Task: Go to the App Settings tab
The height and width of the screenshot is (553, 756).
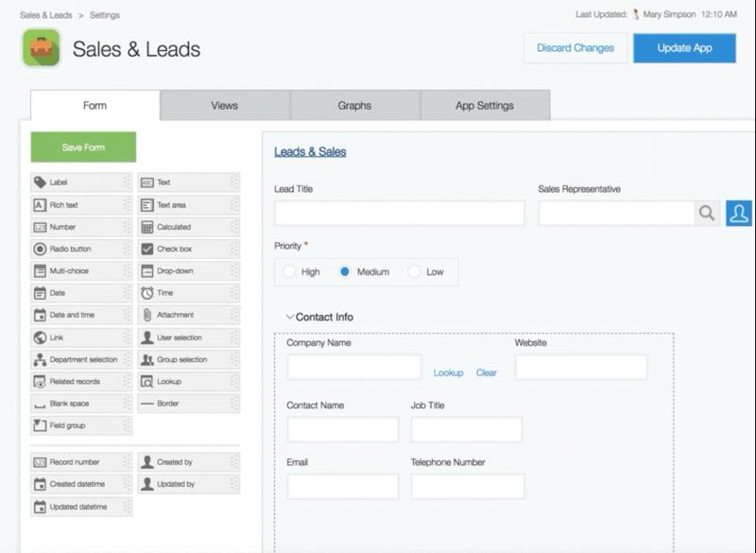Action: 485,105
